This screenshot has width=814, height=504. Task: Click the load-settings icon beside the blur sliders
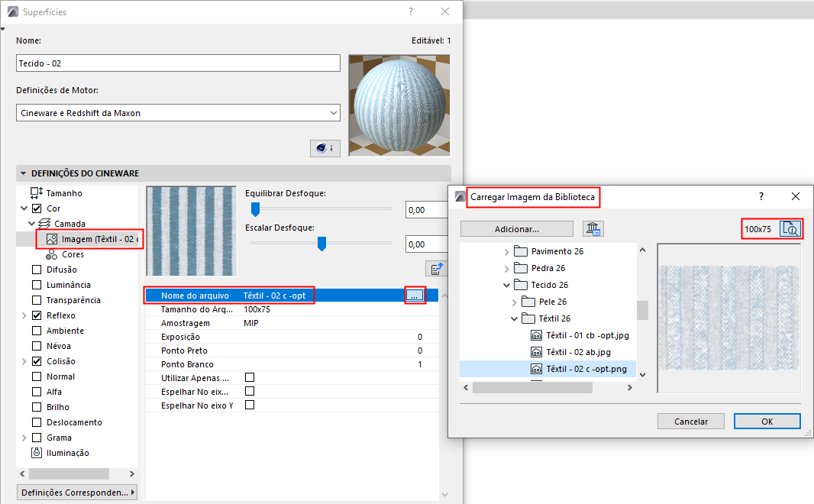(x=437, y=268)
